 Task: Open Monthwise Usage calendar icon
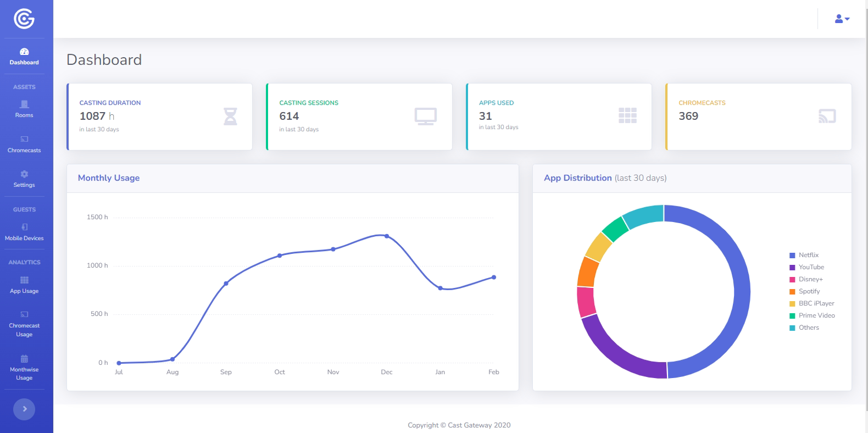(24, 359)
